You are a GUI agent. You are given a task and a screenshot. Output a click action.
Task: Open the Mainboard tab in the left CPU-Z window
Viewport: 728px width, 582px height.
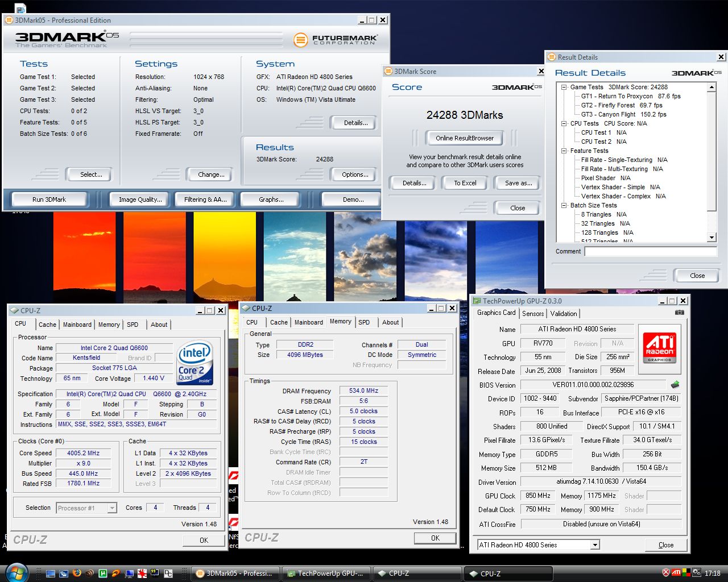pyautogui.click(x=77, y=325)
